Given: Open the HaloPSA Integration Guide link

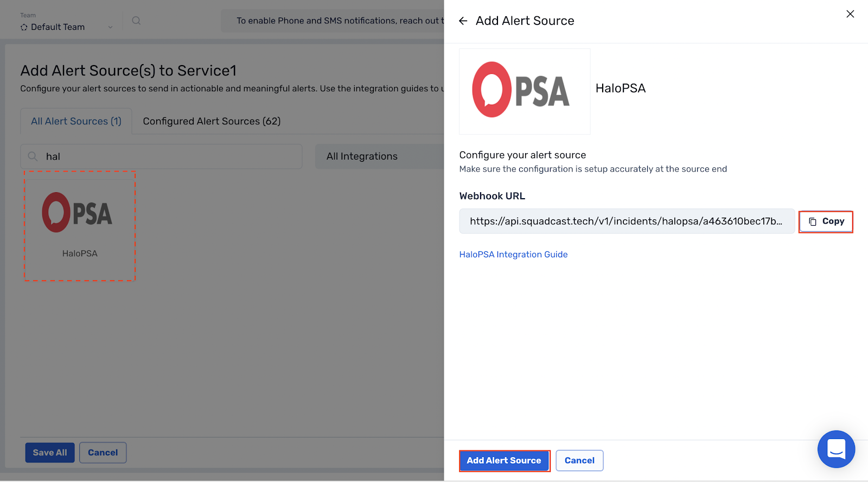Looking at the screenshot, I should point(513,254).
